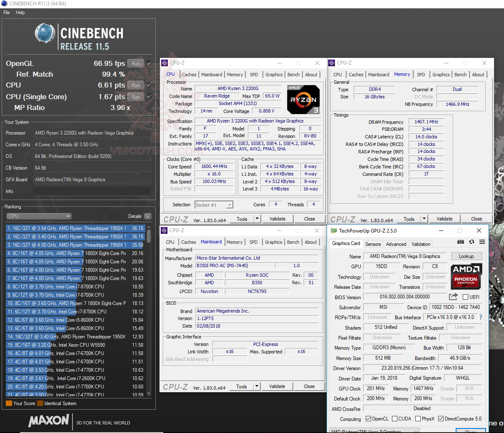Click the GPU-Z refresh icon
Image resolution: width=504 pixels, height=433 pixels.
[x=472, y=242]
